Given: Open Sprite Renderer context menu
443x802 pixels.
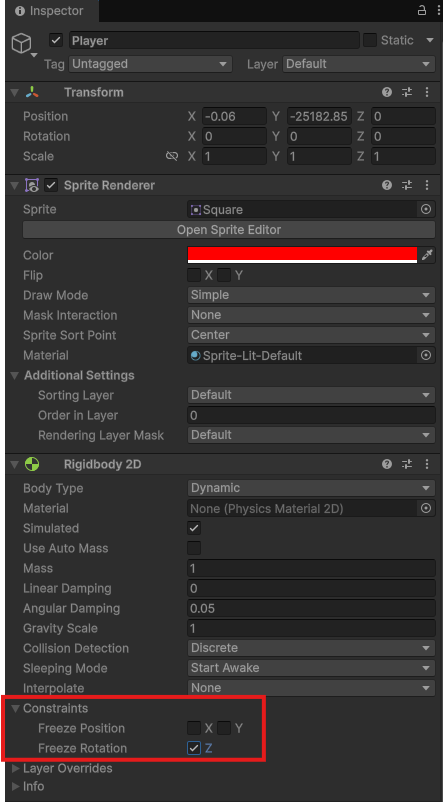Looking at the screenshot, I should coord(427,185).
